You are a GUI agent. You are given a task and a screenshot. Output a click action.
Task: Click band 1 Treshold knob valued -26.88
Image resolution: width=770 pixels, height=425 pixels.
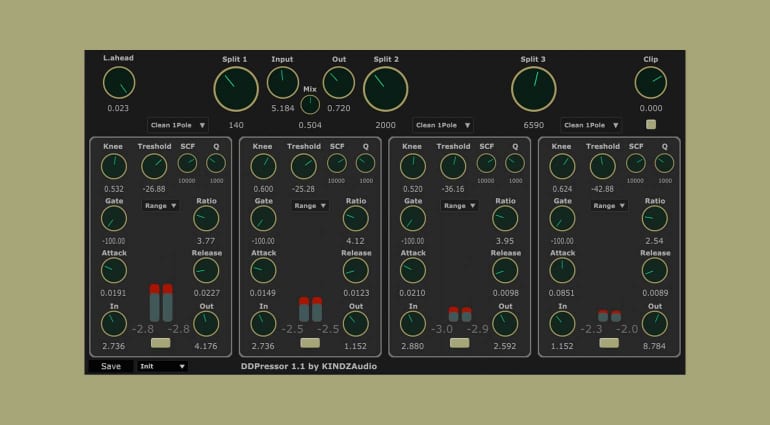coord(154,166)
